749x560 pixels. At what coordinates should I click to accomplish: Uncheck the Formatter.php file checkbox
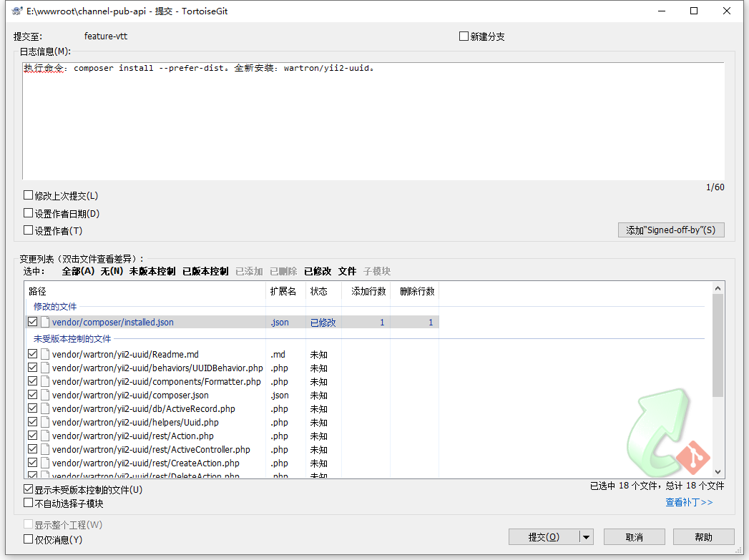point(32,381)
